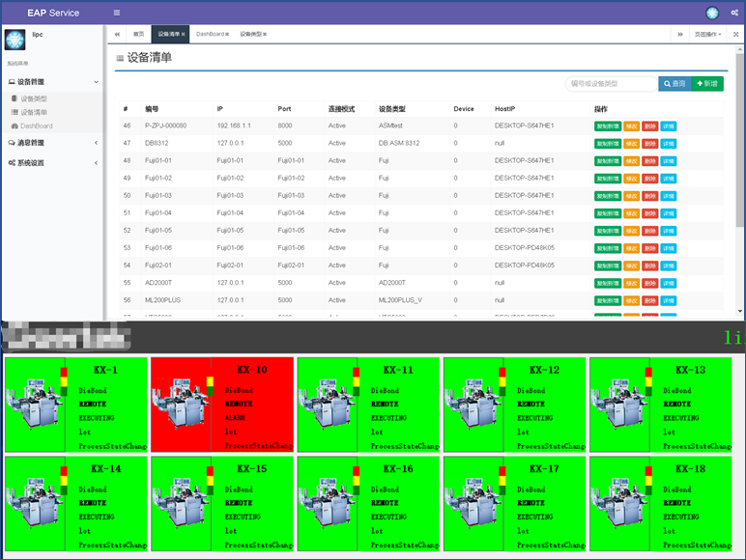Click the fullscreen icon in the tab bar
746x560 pixels.
click(x=735, y=34)
